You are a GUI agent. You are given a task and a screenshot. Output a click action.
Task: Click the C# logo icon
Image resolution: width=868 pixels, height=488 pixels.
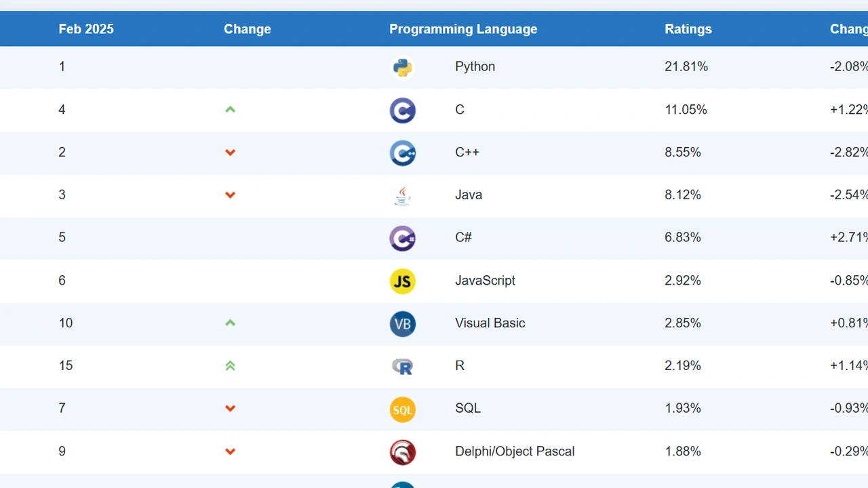pyautogui.click(x=402, y=239)
